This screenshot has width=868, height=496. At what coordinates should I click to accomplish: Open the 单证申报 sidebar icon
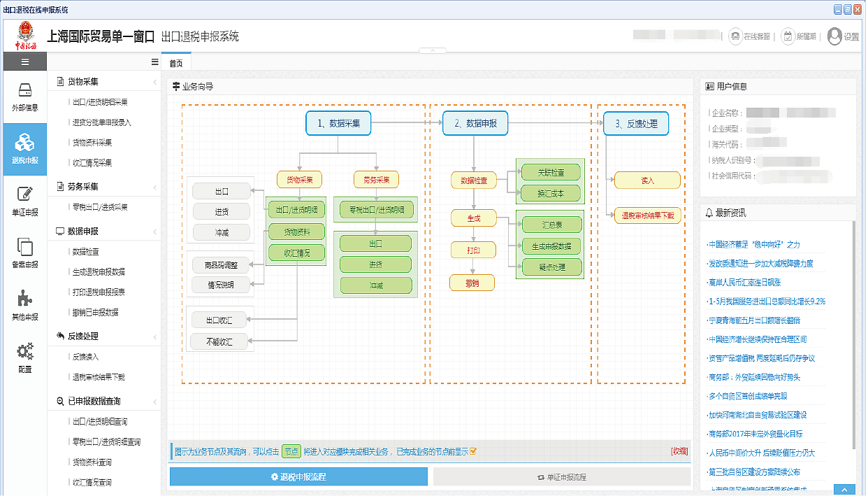coord(24,200)
